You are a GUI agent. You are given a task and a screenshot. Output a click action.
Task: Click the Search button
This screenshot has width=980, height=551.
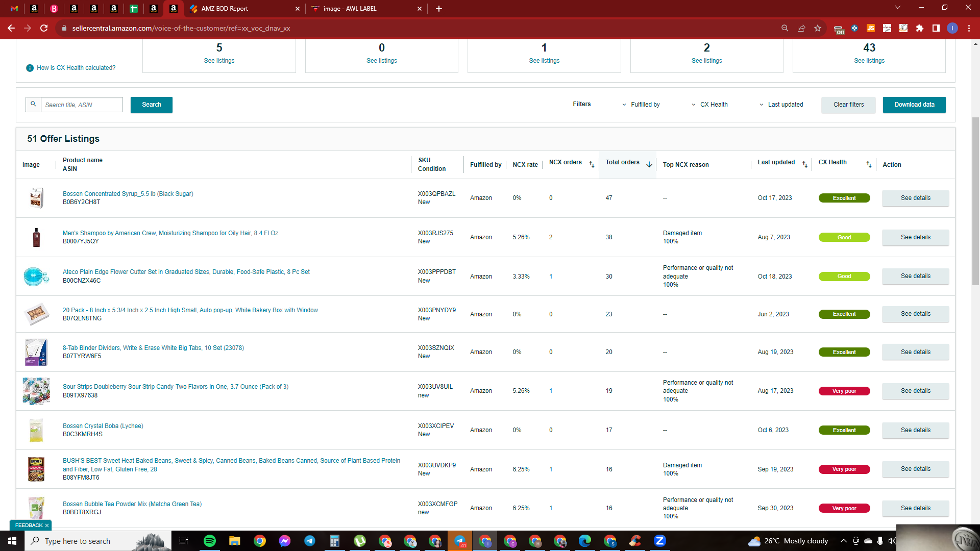coord(152,105)
